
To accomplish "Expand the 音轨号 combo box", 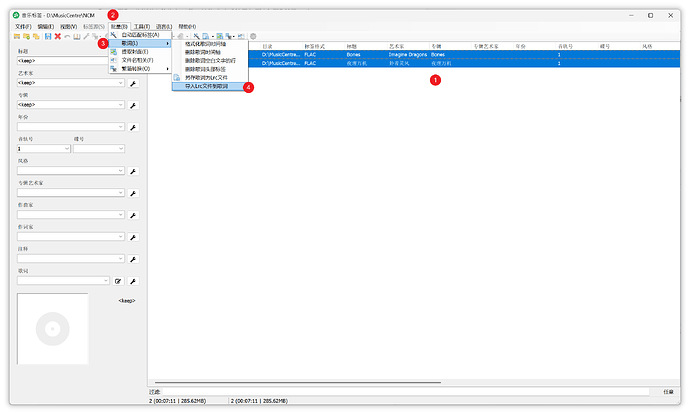I will click(67, 149).
